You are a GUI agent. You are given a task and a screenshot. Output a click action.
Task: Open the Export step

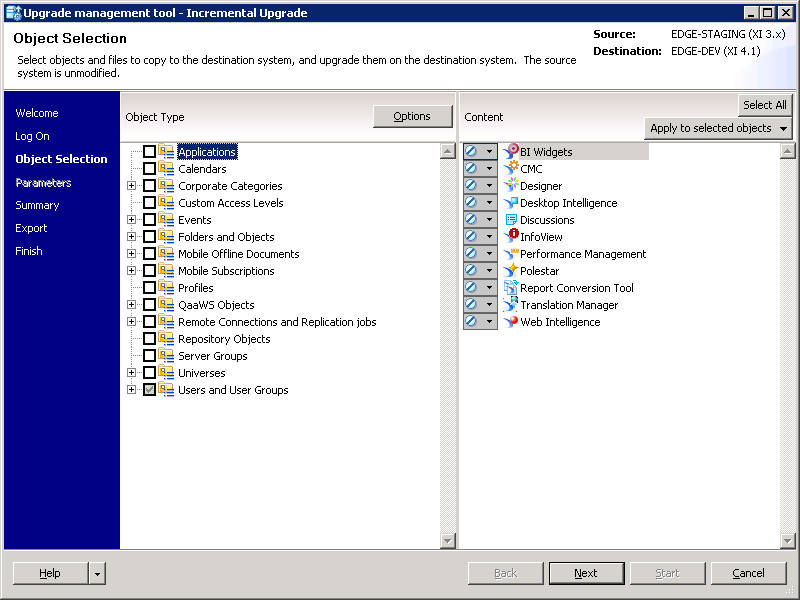coord(31,228)
